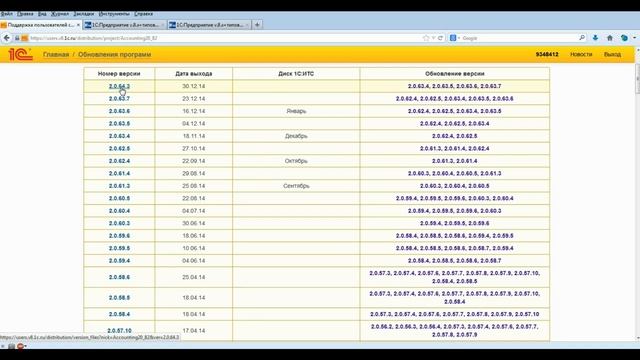Close the Поддержка пользователей tab
Image resolution: width=640 pixels, height=360 pixels.
coord(78,25)
